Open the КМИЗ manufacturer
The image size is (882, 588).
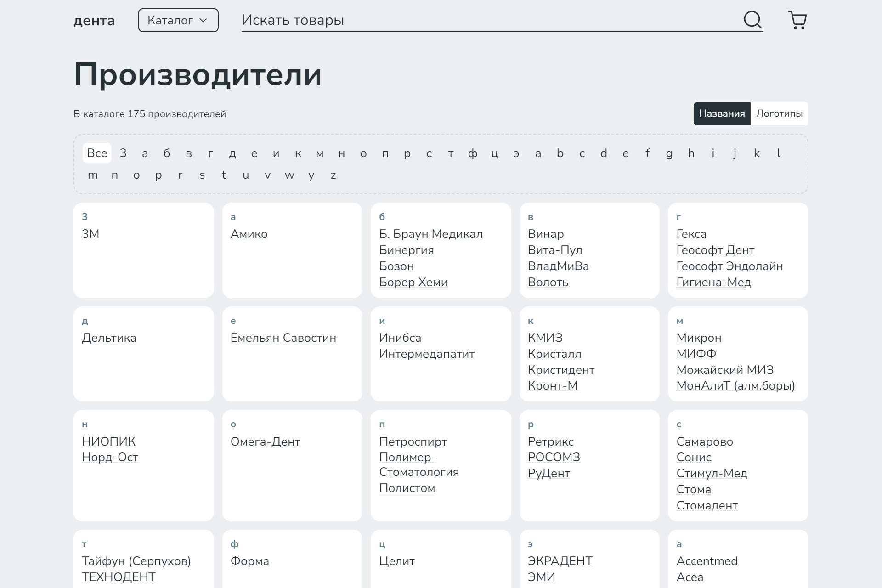[x=545, y=338]
